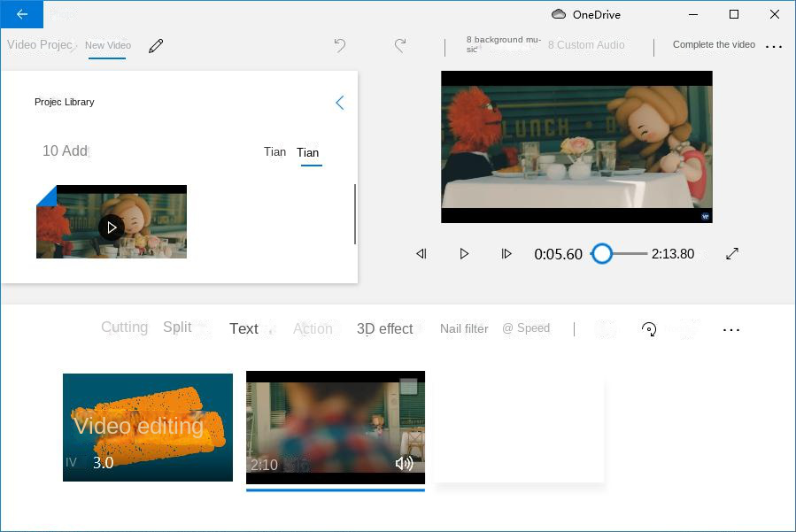Select the Video editing 3.0 title card
The image size is (796, 532).
click(x=147, y=427)
